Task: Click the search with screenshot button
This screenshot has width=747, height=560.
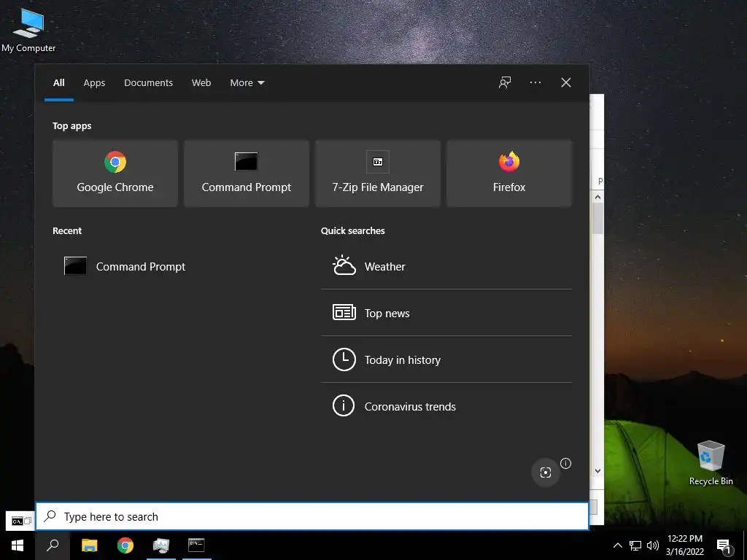Action: [x=546, y=472]
